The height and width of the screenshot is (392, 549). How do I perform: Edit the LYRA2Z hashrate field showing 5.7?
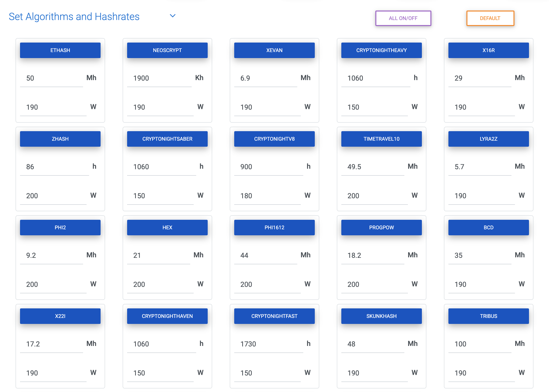coord(480,167)
